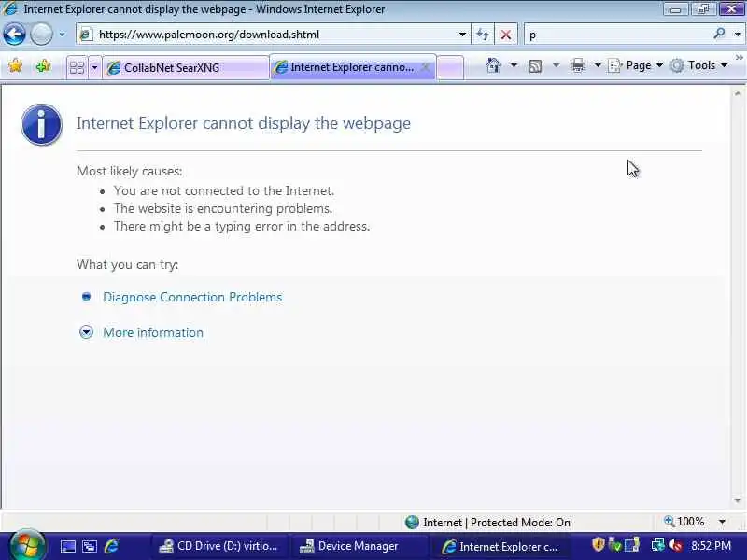
Task: Click Switch between windows quick launch icon
Action: pyautogui.click(x=90, y=546)
